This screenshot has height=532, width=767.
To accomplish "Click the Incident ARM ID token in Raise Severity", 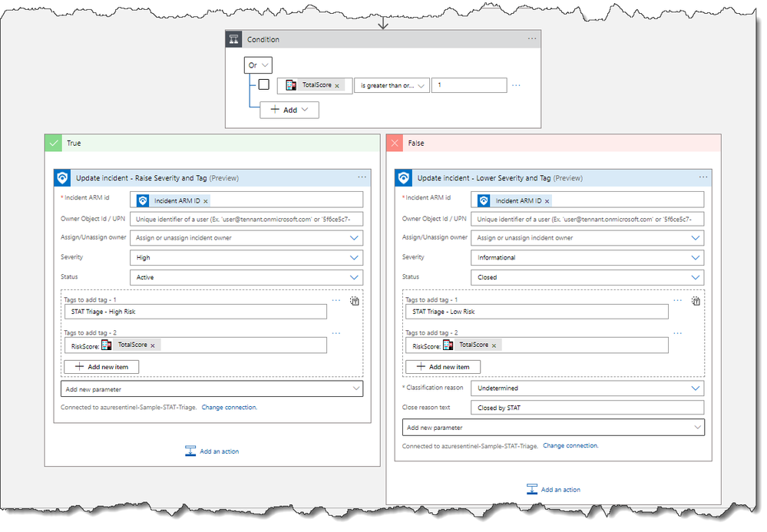I will point(174,201).
